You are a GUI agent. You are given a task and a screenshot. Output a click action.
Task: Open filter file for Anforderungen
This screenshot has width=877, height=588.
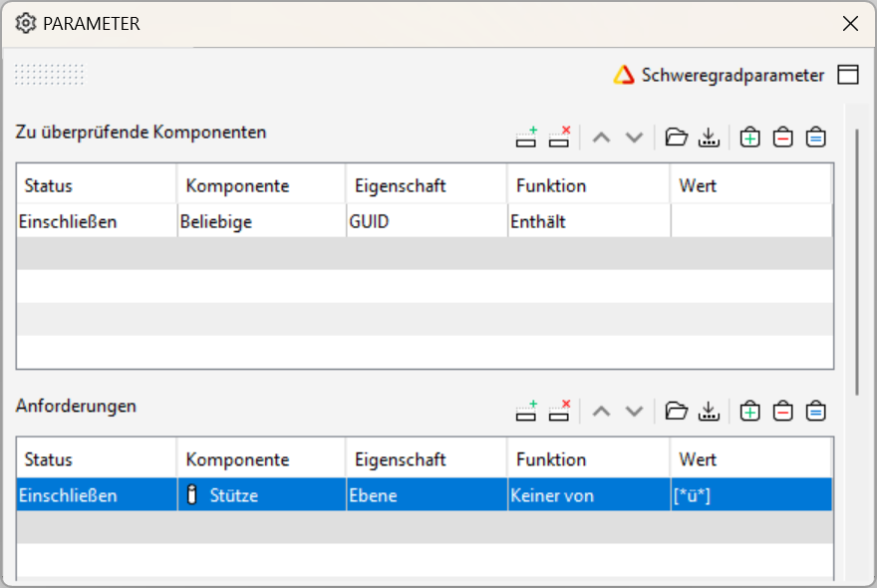point(677,412)
